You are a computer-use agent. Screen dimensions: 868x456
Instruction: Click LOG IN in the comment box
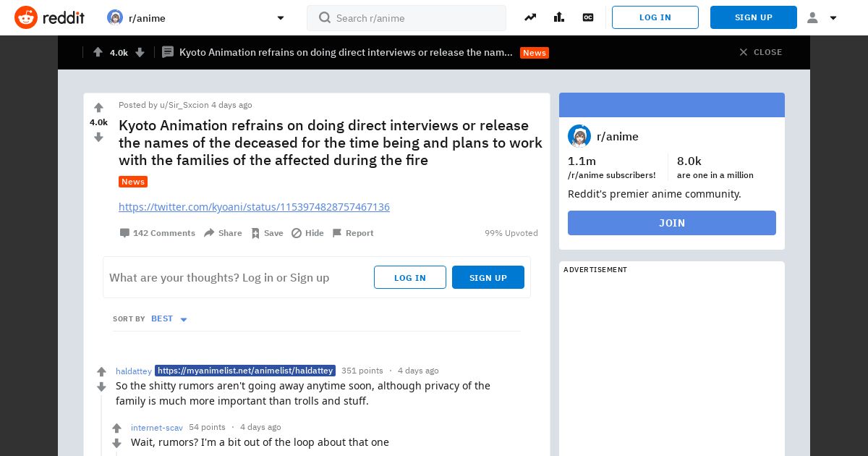410,277
